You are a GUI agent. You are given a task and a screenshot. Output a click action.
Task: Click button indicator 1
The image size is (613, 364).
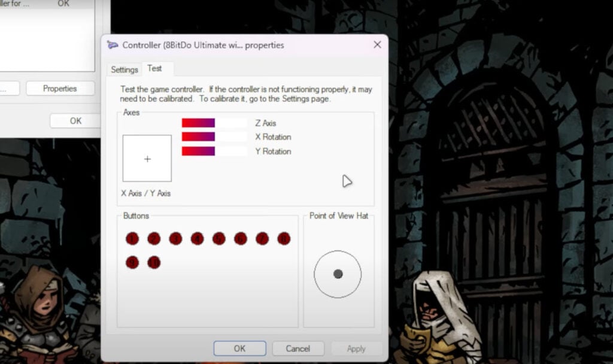tap(132, 239)
